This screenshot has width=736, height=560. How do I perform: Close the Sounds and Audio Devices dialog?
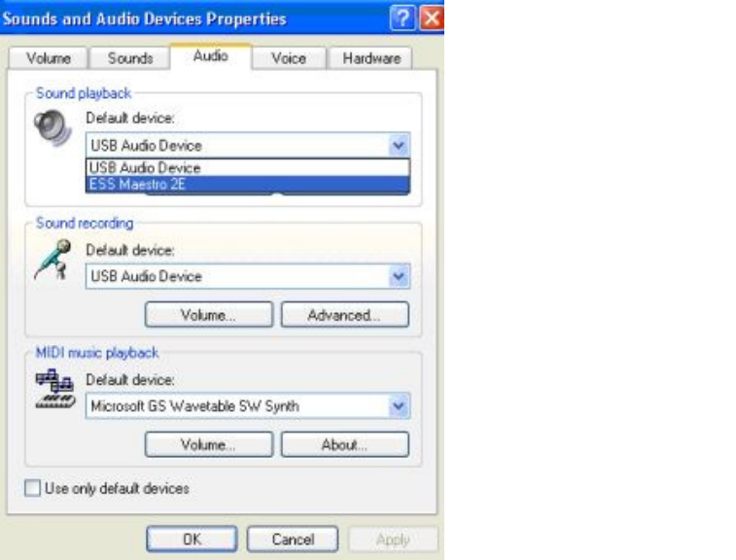click(432, 17)
